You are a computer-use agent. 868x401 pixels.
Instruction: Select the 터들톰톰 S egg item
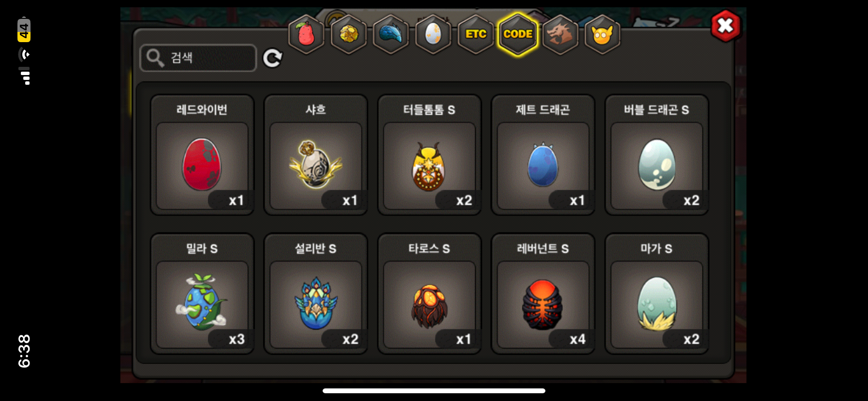coord(430,154)
